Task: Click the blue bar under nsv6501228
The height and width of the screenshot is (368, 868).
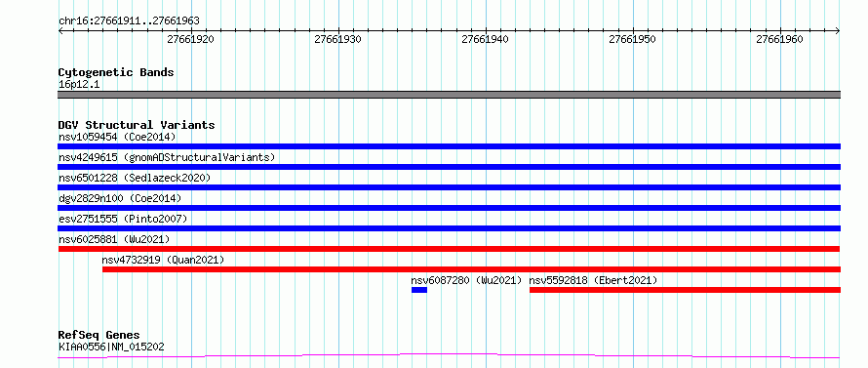Action: coord(449,187)
